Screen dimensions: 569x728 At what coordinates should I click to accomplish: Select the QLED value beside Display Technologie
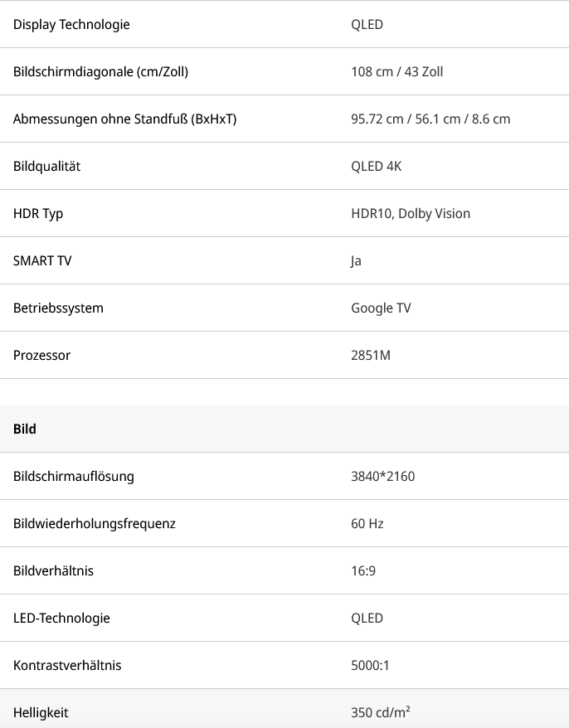367,24
